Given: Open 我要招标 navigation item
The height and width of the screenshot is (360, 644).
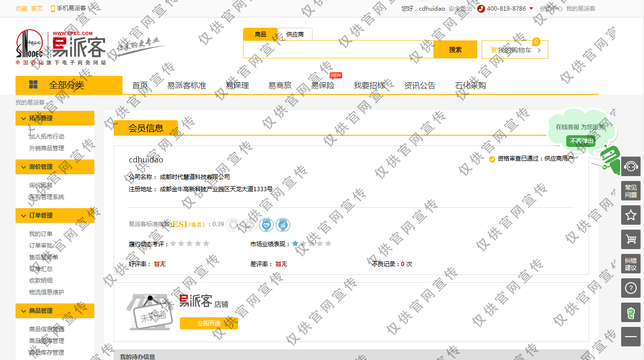Looking at the screenshot, I should (369, 86).
